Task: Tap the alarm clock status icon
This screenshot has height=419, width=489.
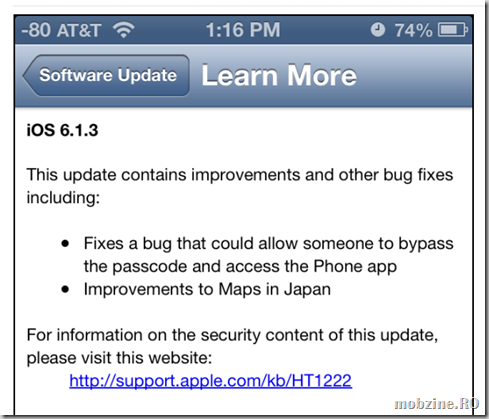Action: click(378, 30)
